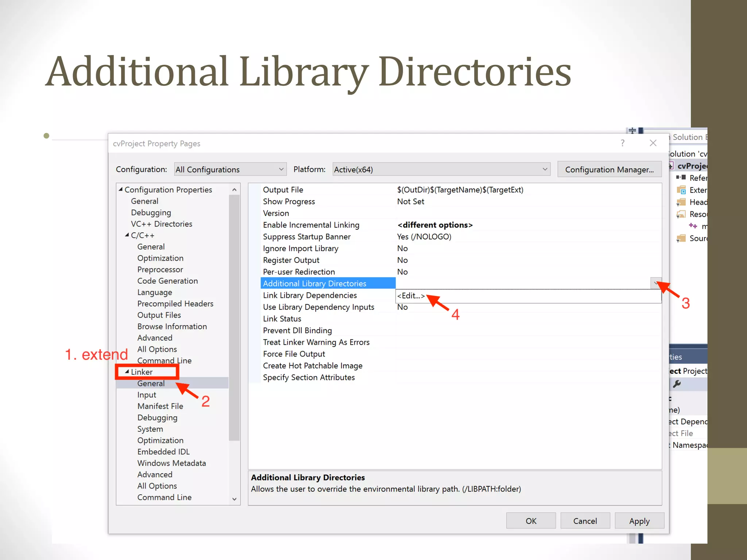Click the wrench Property Pages icon
This screenshot has width=747, height=560.
[x=677, y=384]
